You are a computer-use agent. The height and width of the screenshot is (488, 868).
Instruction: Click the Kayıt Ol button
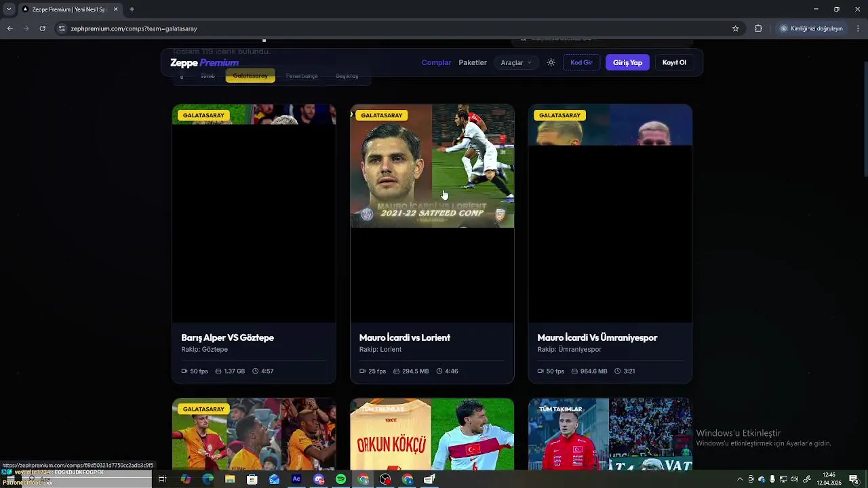(x=674, y=62)
